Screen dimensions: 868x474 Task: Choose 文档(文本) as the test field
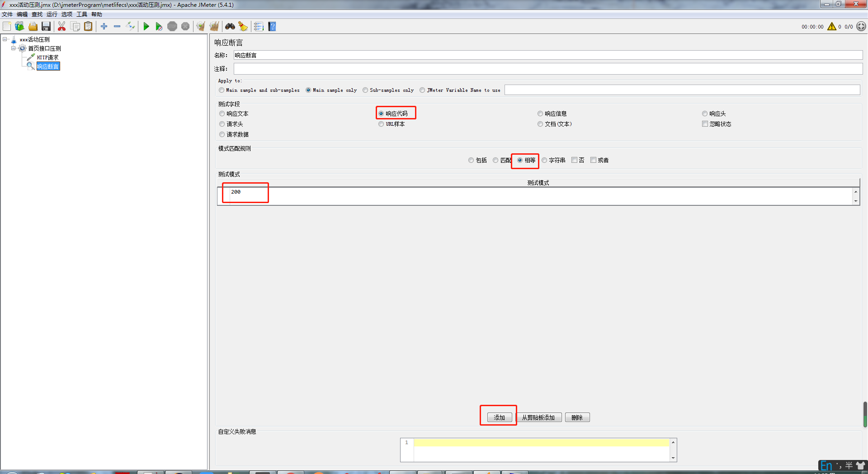(555, 124)
